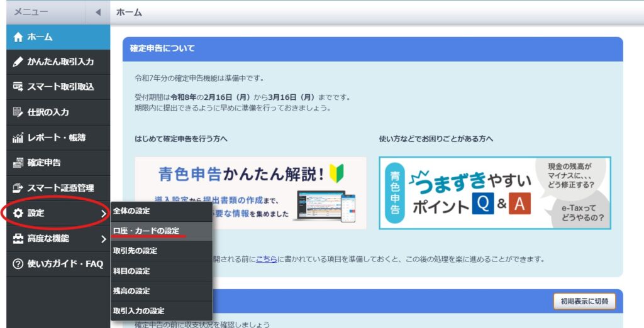
Task: Click the レポート・帳簿 chart icon
Action: 18,138
